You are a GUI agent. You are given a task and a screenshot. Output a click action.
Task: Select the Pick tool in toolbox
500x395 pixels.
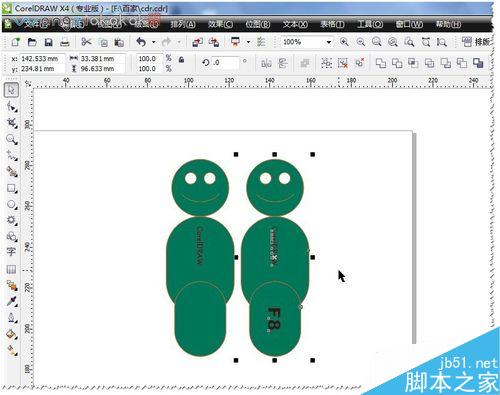[11, 90]
